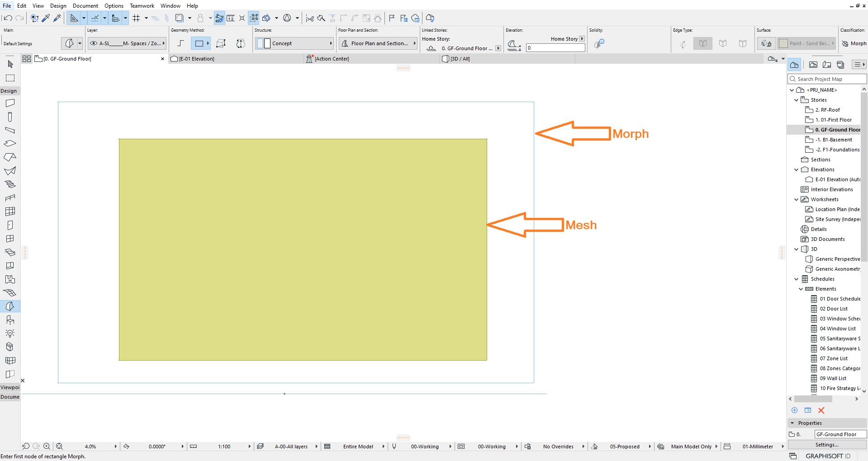868x461 pixels.
Task: Select the Object chair tool
Action: pos(10,320)
